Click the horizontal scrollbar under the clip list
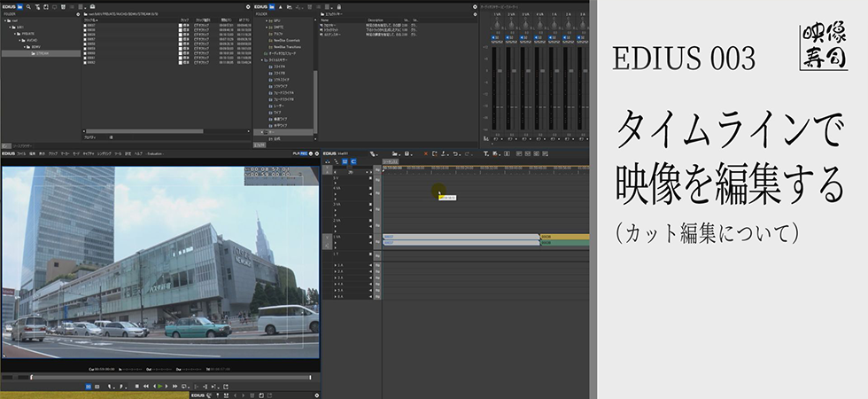Screen dimensions: 868x399 (144, 131)
